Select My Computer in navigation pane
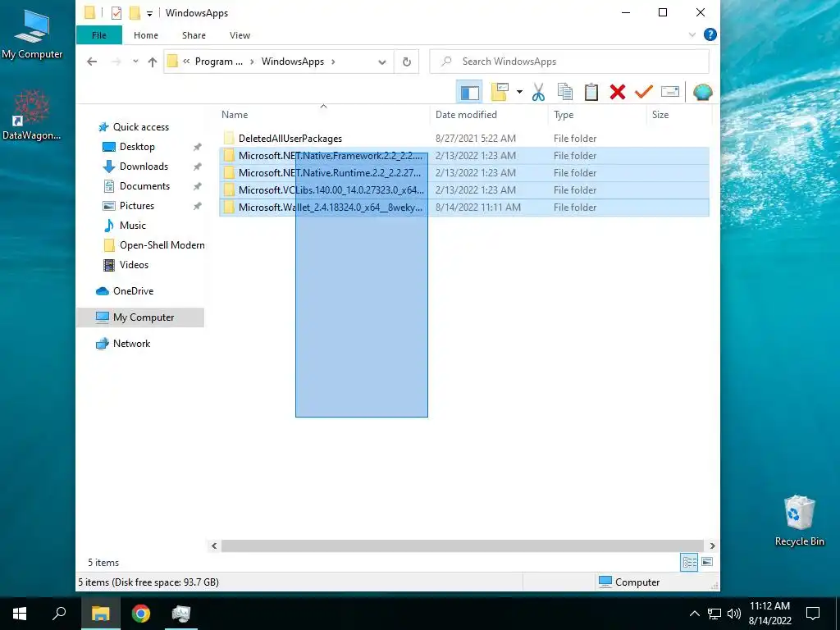The width and height of the screenshot is (840, 630). coord(140,317)
